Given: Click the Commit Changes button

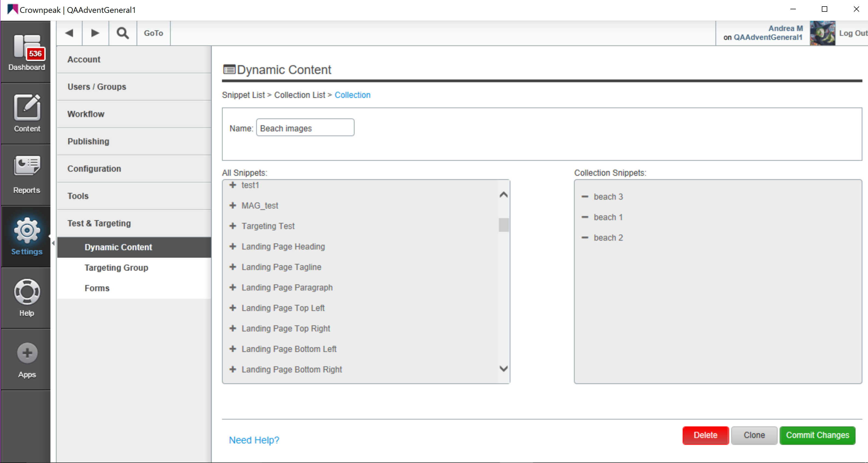Looking at the screenshot, I should (817, 435).
